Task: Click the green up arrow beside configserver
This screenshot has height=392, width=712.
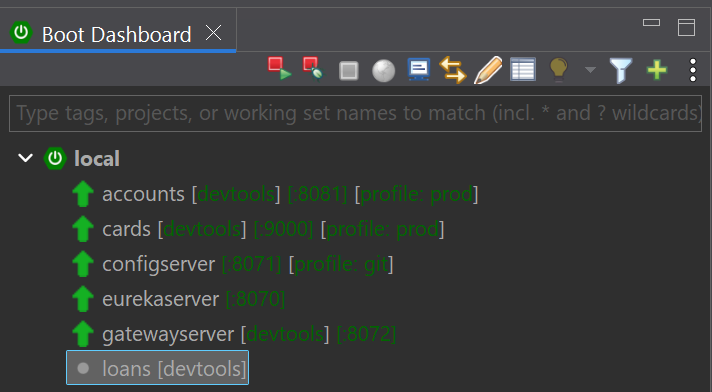Action: (x=83, y=263)
